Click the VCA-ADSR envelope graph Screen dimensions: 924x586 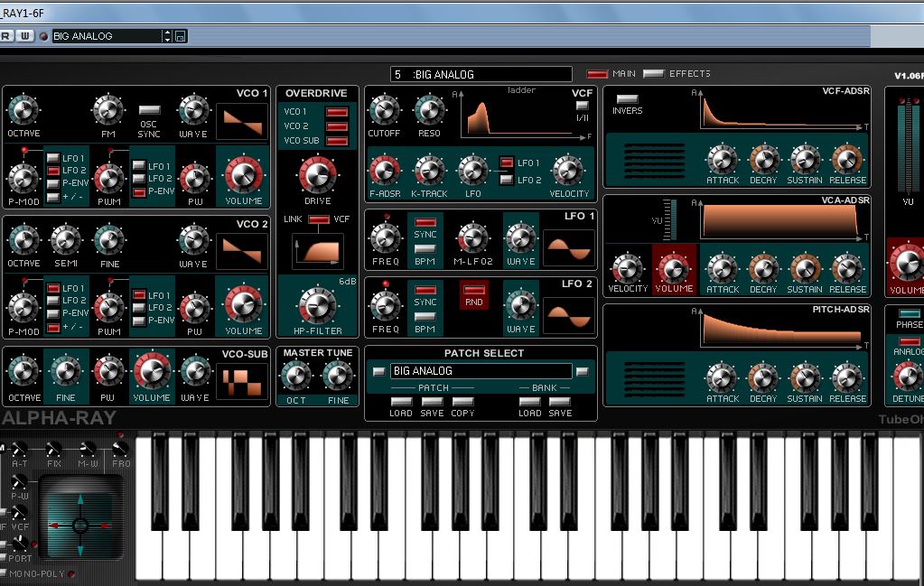point(780,220)
